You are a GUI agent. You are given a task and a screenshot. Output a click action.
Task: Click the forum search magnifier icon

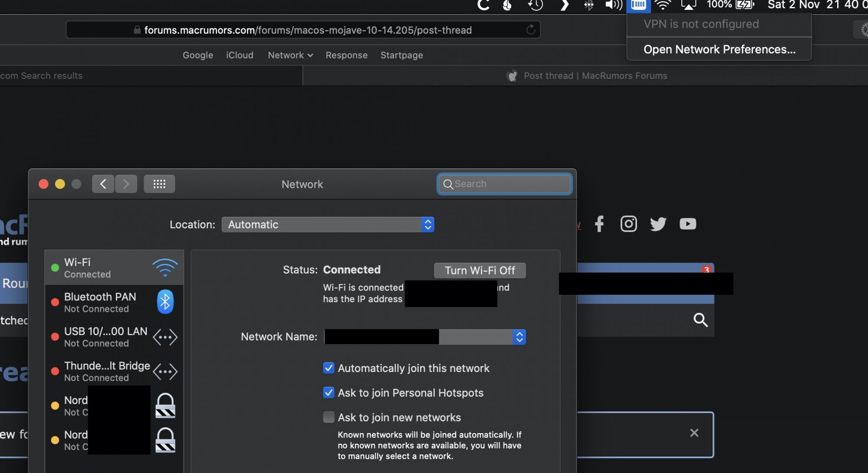(x=700, y=320)
